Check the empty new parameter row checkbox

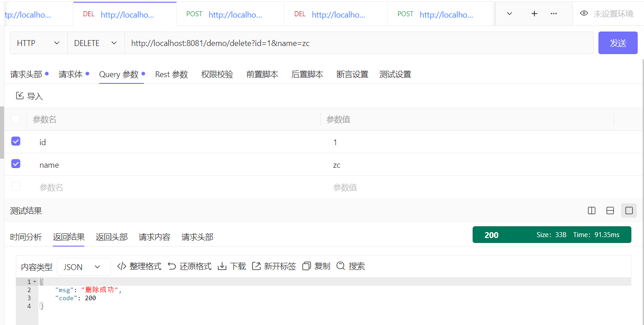(16, 186)
